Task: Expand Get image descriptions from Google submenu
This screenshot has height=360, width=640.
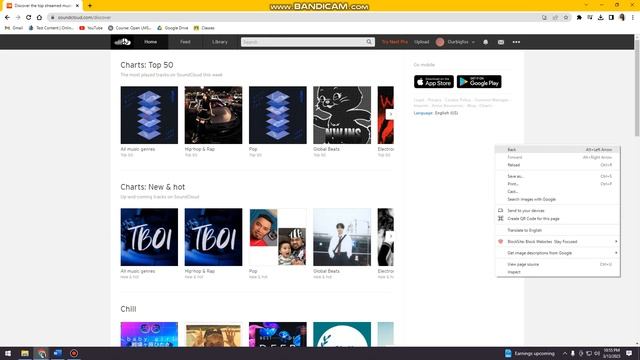Action: [558, 253]
